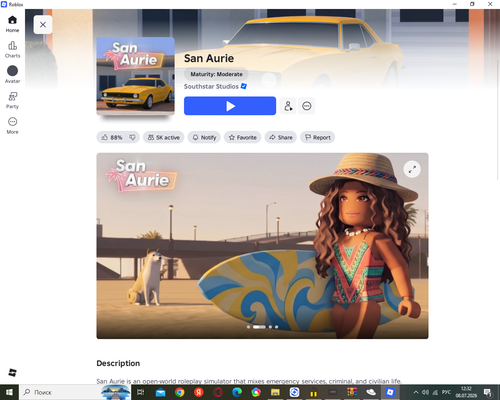Click the Description heading
The width and height of the screenshot is (500, 400).
click(118, 363)
